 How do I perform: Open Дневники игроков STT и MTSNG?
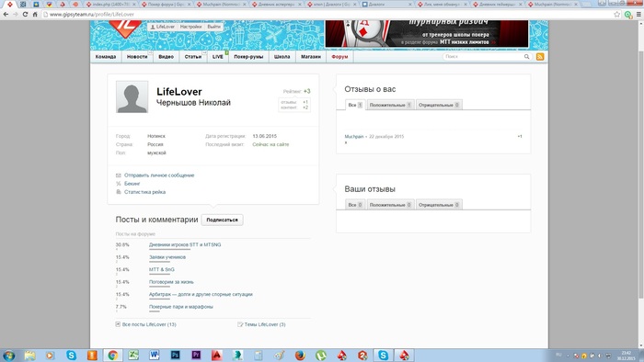tap(185, 244)
